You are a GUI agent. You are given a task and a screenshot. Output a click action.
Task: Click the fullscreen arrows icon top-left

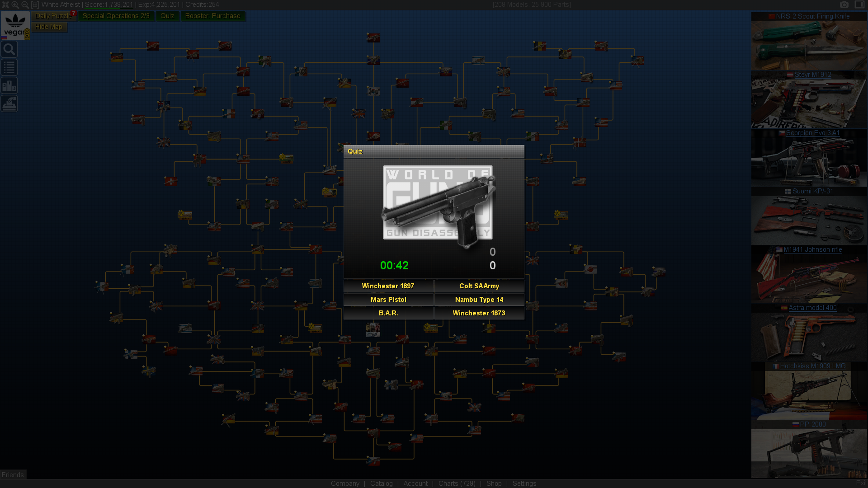click(x=5, y=5)
